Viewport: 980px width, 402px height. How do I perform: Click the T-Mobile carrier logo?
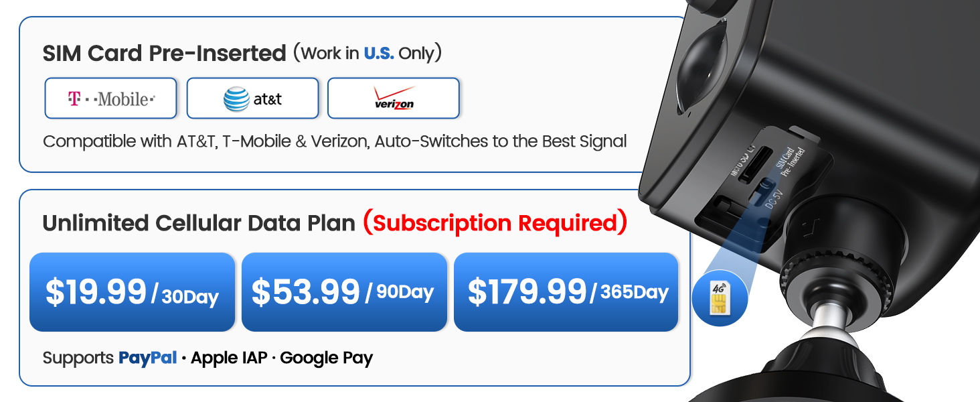[x=111, y=99]
